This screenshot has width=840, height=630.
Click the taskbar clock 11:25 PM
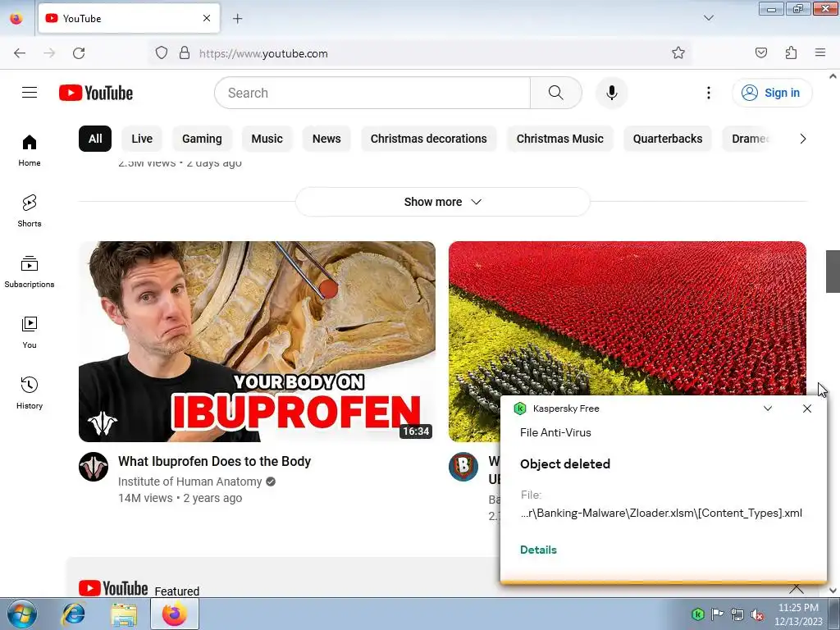(x=798, y=608)
